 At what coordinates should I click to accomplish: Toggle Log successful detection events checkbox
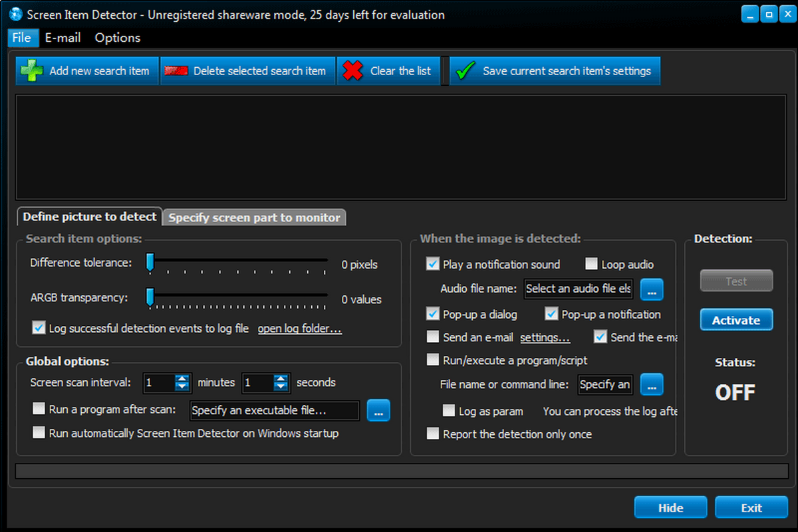click(x=39, y=329)
